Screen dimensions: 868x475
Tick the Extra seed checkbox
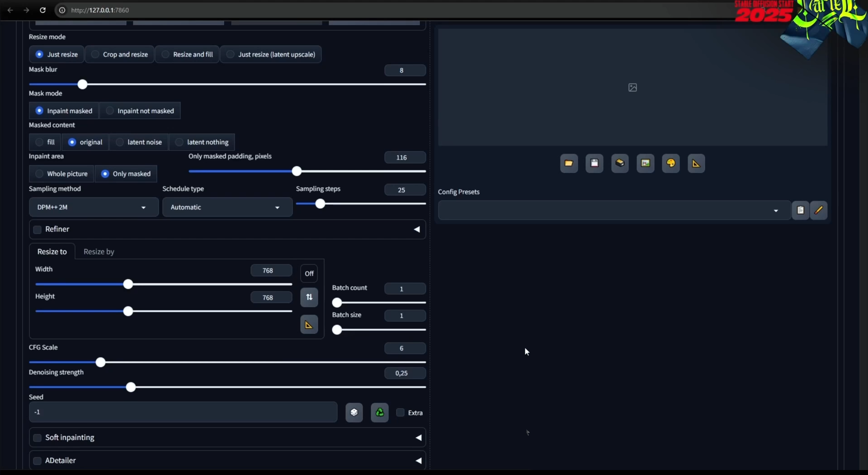(x=400, y=412)
